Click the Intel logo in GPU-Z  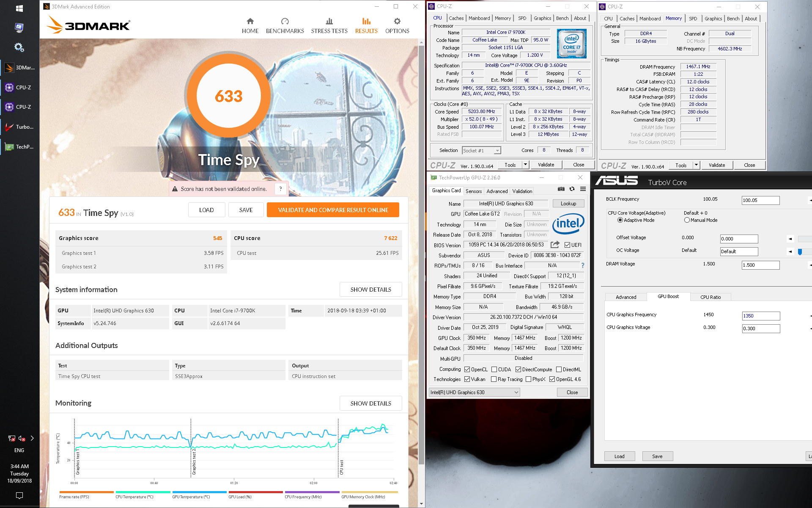pyautogui.click(x=568, y=223)
